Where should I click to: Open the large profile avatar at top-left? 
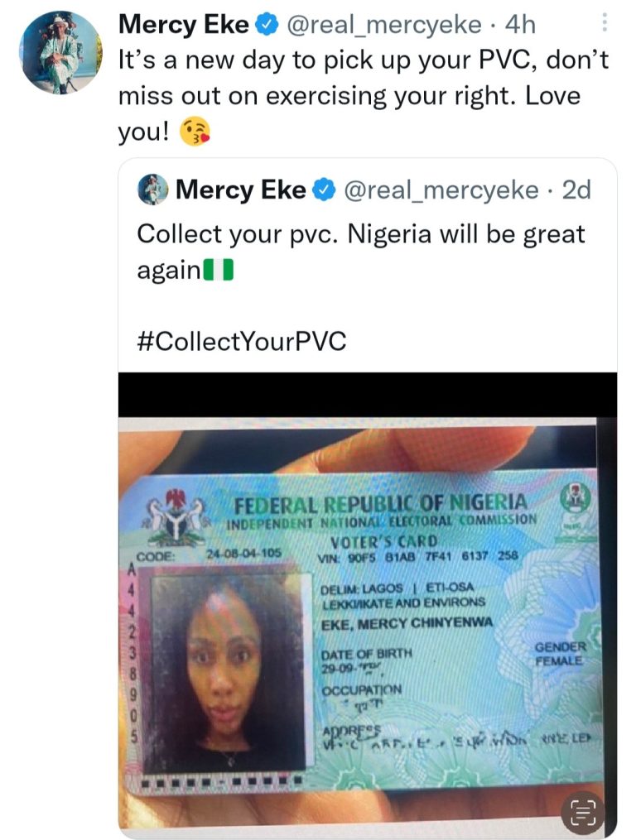click(x=60, y=53)
